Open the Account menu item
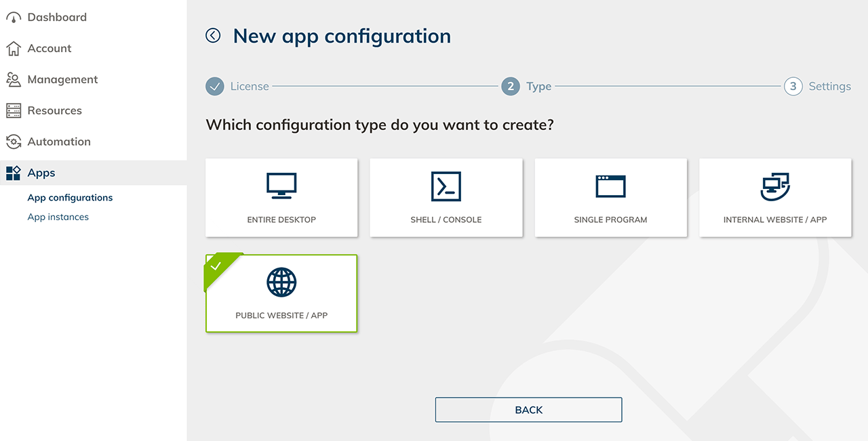Image resolution: width=868 pixels, height=441 pixels. pos(49,49)
